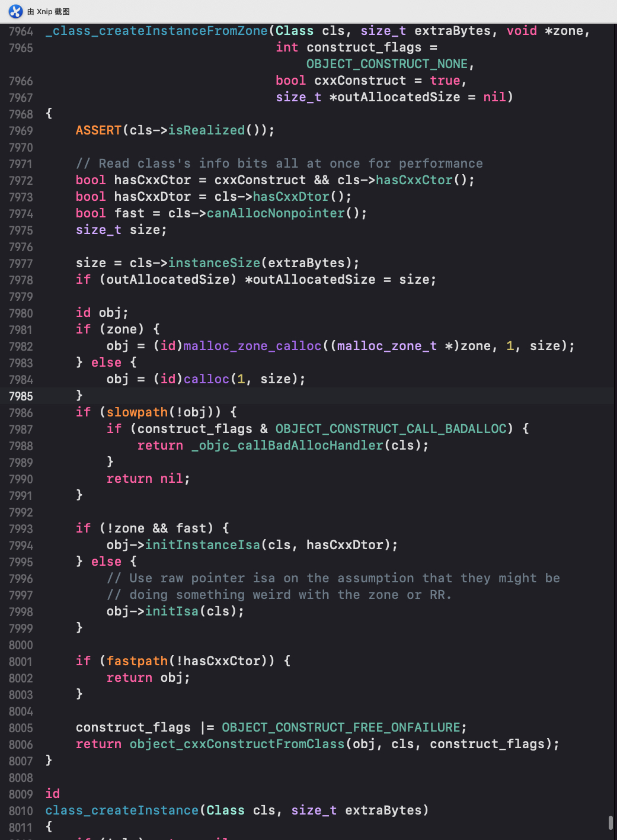The height and width of the screenshot is (840, 617).
Task: Click line number 8005 in the gutter
Action: [21, 728]
